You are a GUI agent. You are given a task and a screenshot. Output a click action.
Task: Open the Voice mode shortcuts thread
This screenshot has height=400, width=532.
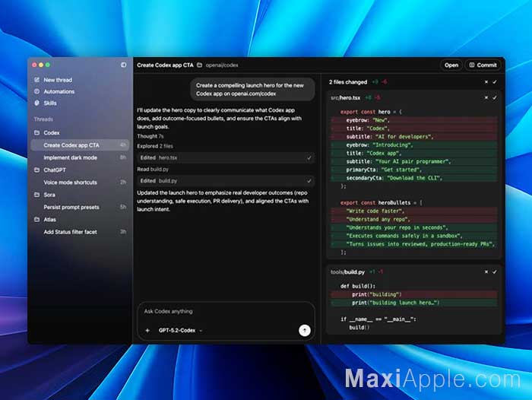coord(80,183)
